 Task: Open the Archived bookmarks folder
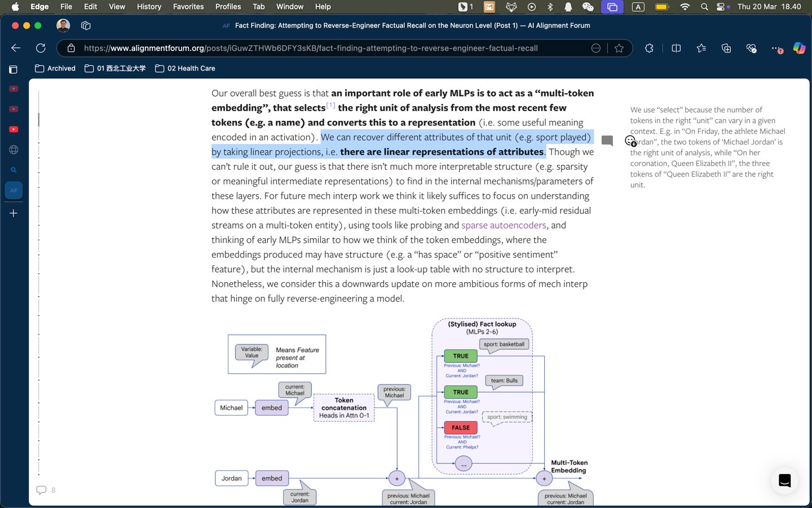click(55, 68)
